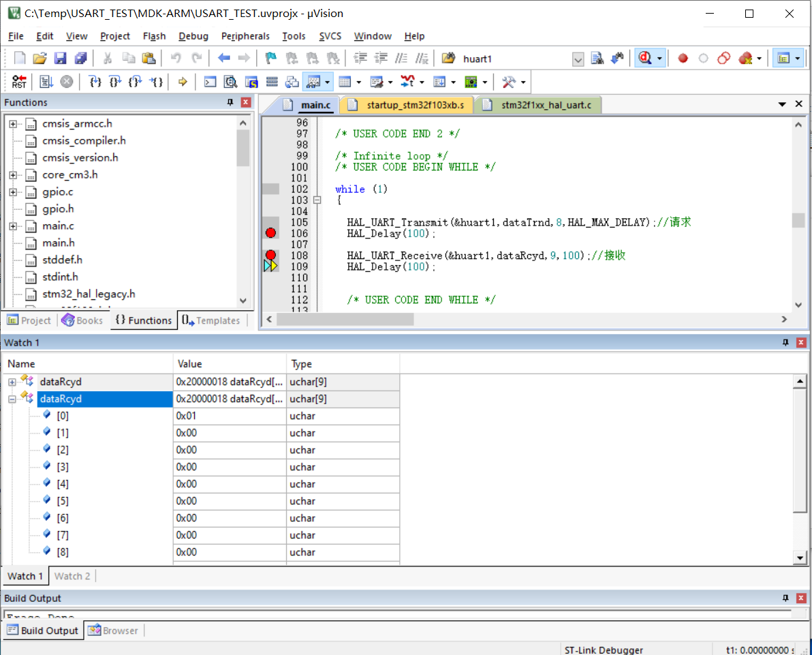Open the Peripherals menu
812x655 pixels.
coord(245,35)
